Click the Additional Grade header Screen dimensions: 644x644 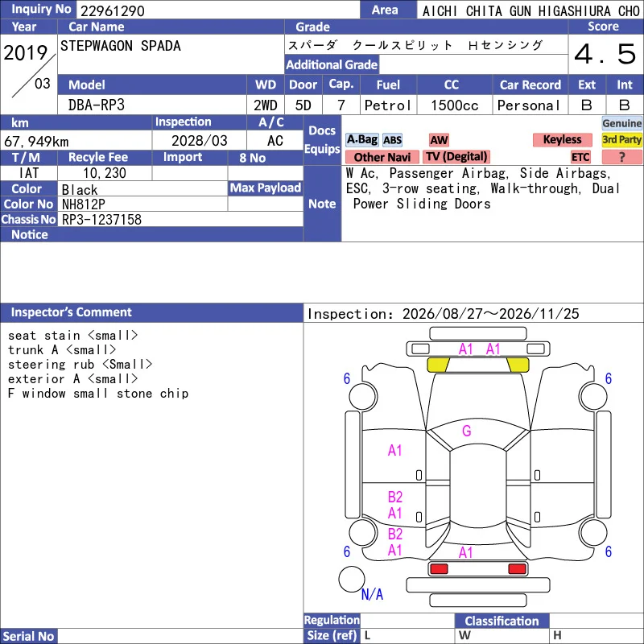332,65
